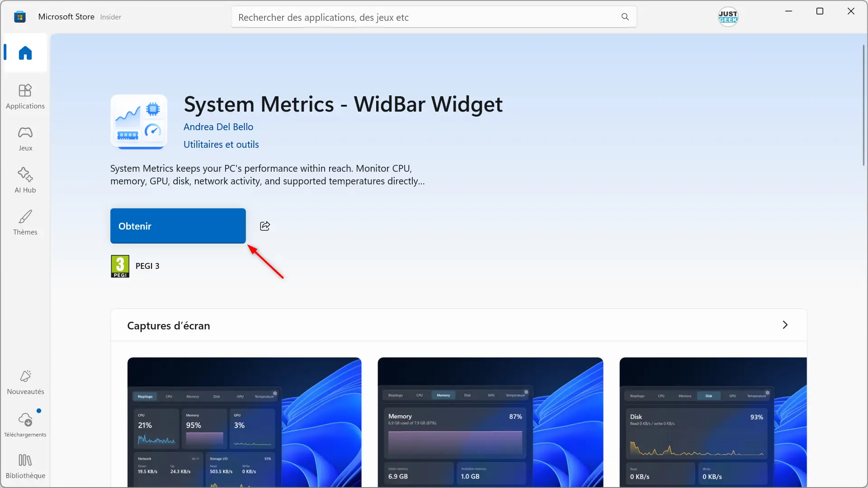868x488 pixels.
Task: Expand screenshots with the chevron arrow
Action: [x=785, y=325]
